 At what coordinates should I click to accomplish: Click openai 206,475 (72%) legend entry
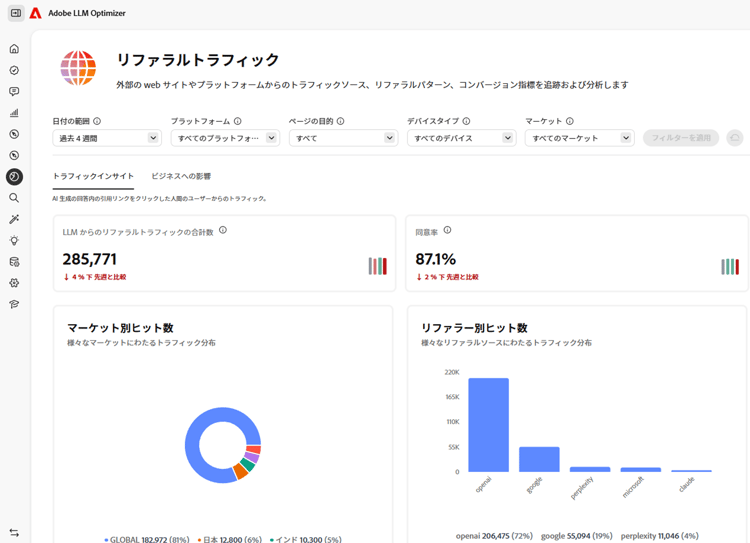[494, 536]
